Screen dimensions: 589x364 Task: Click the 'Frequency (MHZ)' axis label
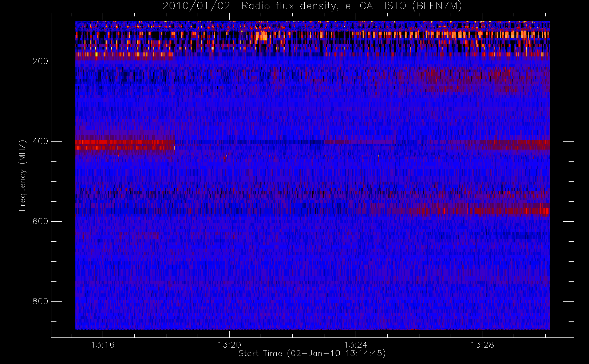pyautogui.click(x=23, y=175)
